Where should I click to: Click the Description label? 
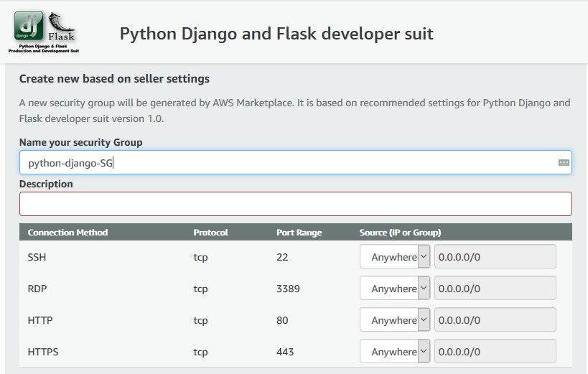[46, 184]
